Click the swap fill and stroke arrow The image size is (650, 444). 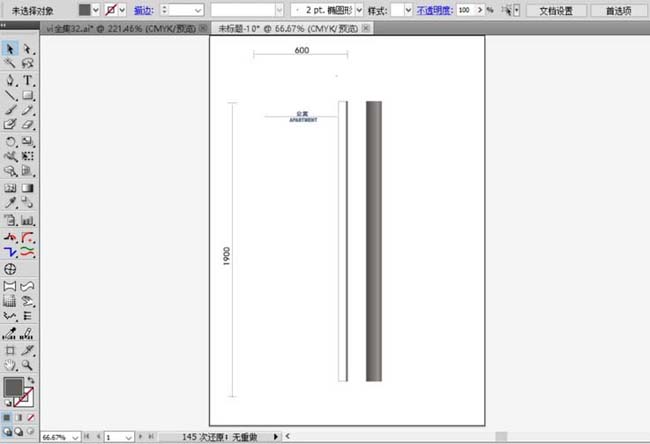(x=31, y=380)
